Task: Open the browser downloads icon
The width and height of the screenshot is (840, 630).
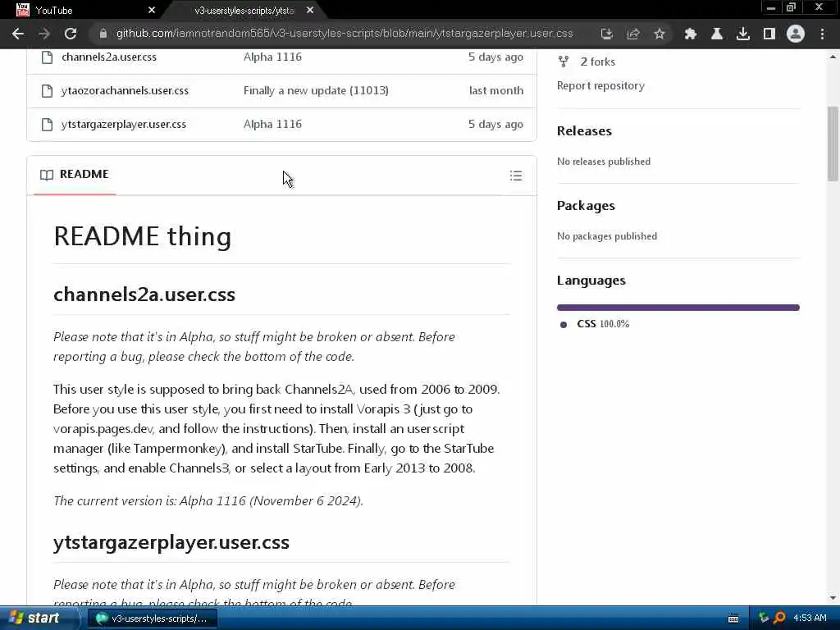Action: [743, 34]
